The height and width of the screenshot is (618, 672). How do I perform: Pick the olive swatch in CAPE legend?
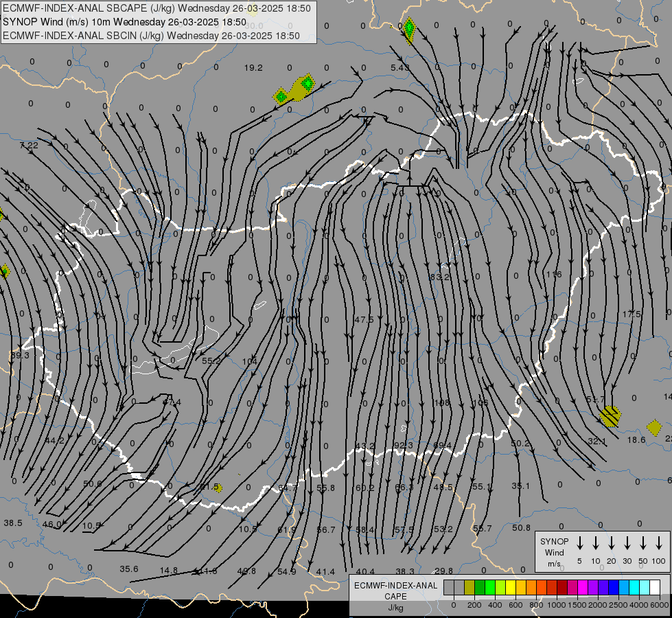[x=470, y=588]
